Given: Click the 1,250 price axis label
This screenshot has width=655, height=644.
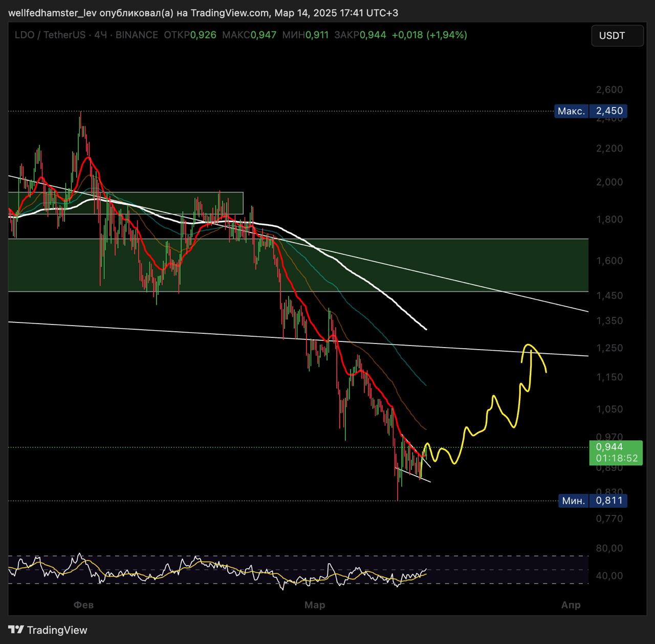Looking at the screenshot, I should coord(609,348).
